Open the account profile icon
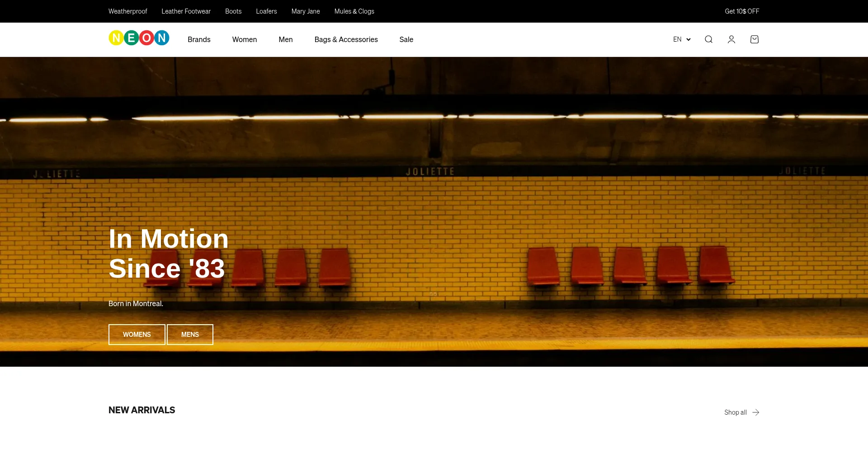The width and height of the screenshot is (868, 449). [731, 39]
